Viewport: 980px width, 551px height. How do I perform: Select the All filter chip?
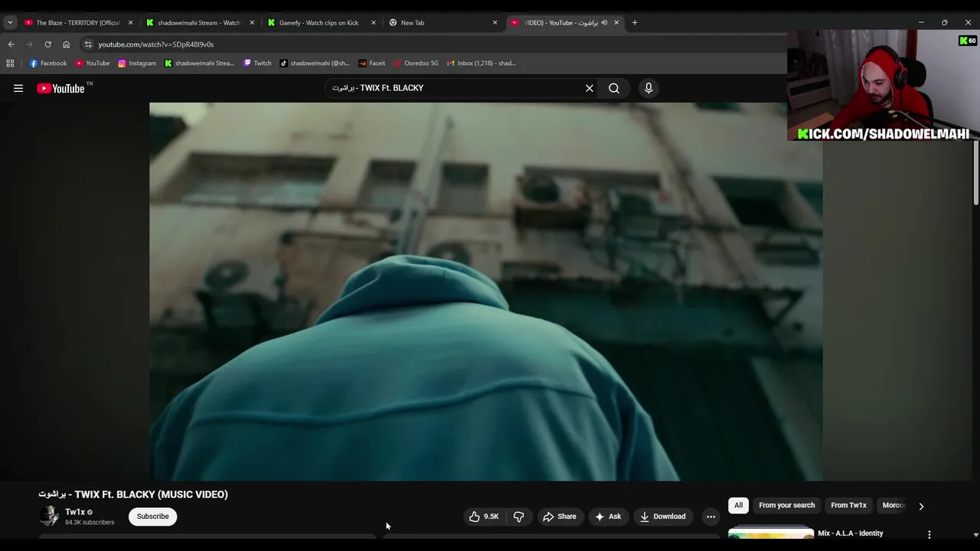[738, 505]
